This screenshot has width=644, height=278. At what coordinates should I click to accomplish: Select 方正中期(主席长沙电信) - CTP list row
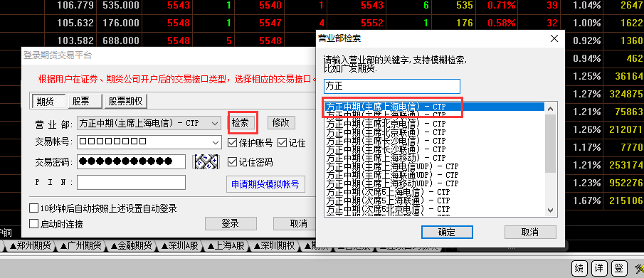[435, 141]
